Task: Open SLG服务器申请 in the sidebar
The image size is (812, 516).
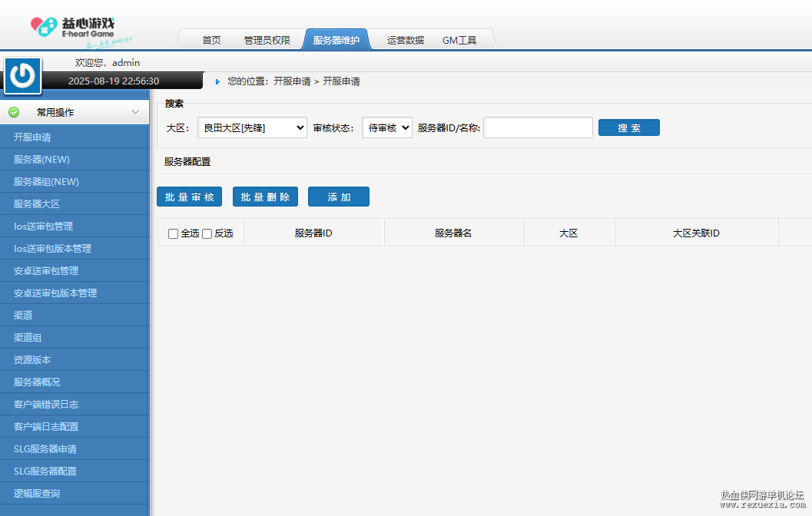Action: 75,448
